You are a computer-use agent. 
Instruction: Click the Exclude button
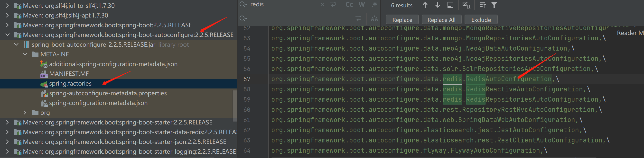coord(481,20)
